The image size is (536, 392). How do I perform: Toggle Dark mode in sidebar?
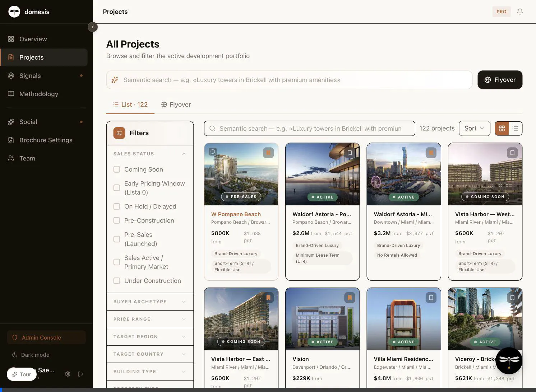[x=31, y=355]
